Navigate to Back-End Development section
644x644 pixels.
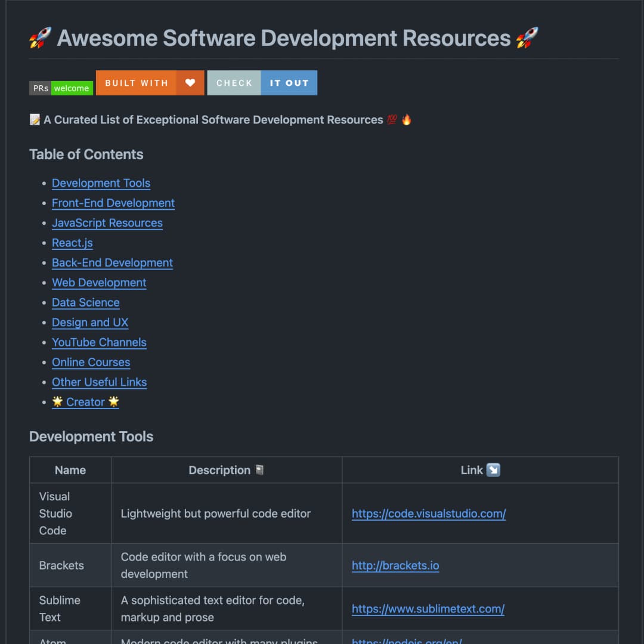click(113, 263)
